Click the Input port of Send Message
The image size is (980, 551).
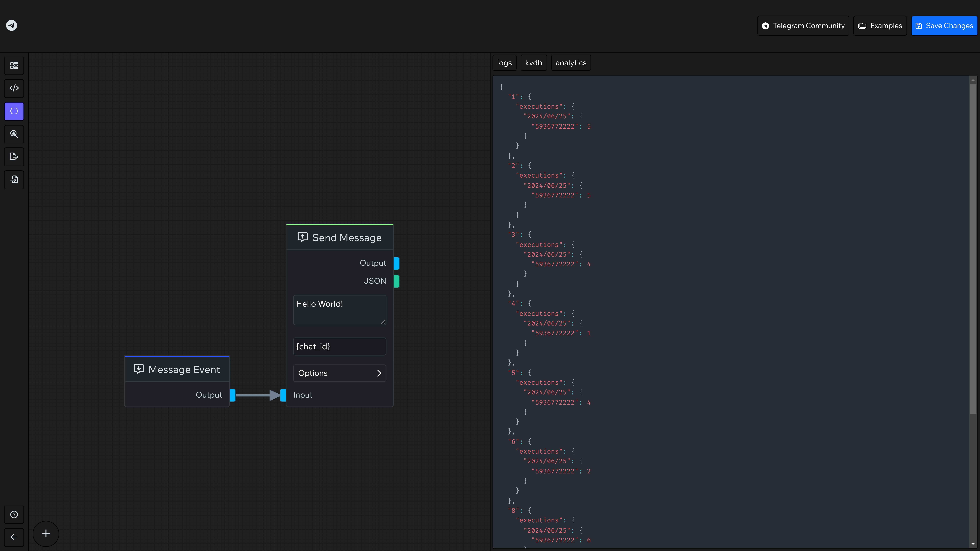[x=283, y=395]
